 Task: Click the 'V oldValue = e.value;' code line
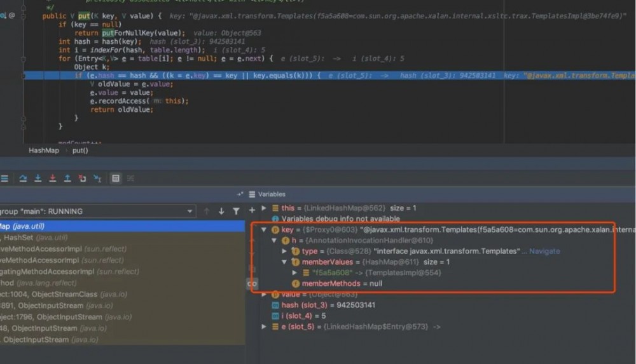132,84
